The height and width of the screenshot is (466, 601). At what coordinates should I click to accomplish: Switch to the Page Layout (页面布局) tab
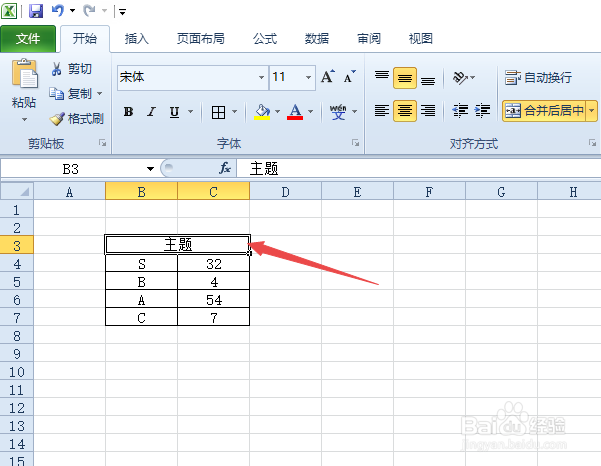point(200,38)
